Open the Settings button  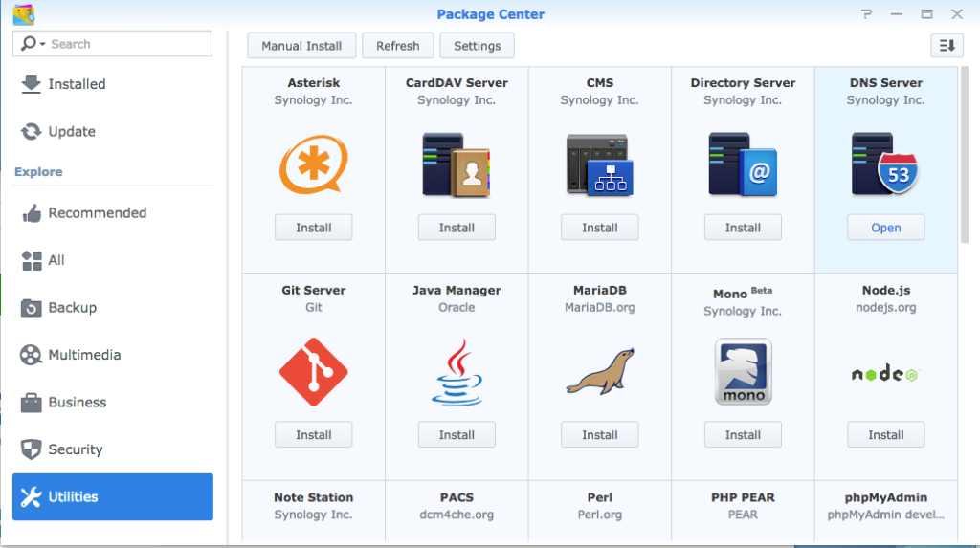tap(477, 46)
